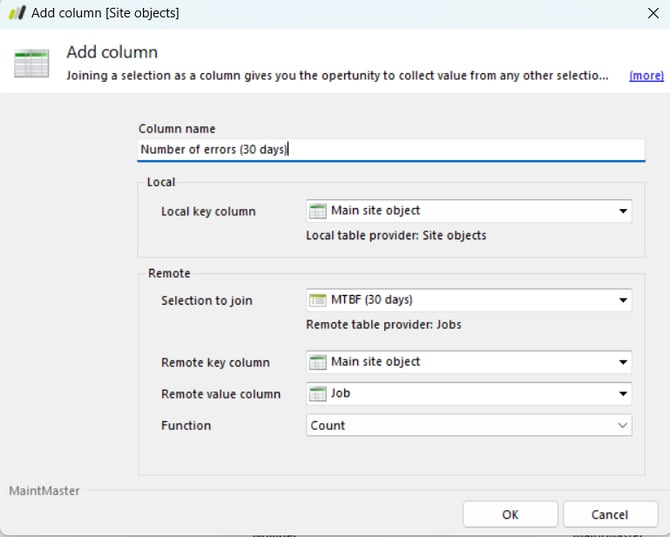
Task: Click the table icon in Remote key column field
Action: tap(318, 362)
